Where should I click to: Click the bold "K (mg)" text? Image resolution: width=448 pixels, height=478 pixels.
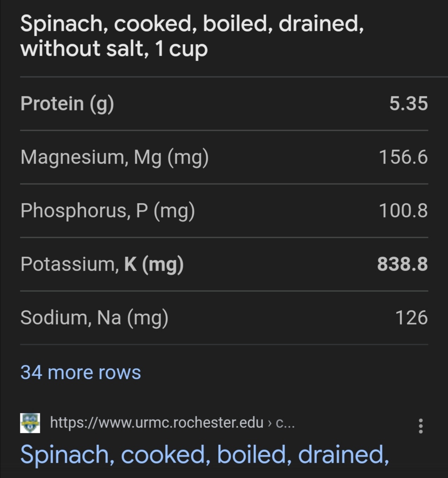coord(154,264)
